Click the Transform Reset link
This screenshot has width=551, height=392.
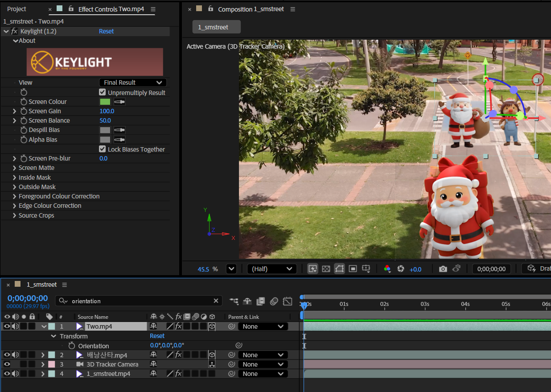pos(157,336)
